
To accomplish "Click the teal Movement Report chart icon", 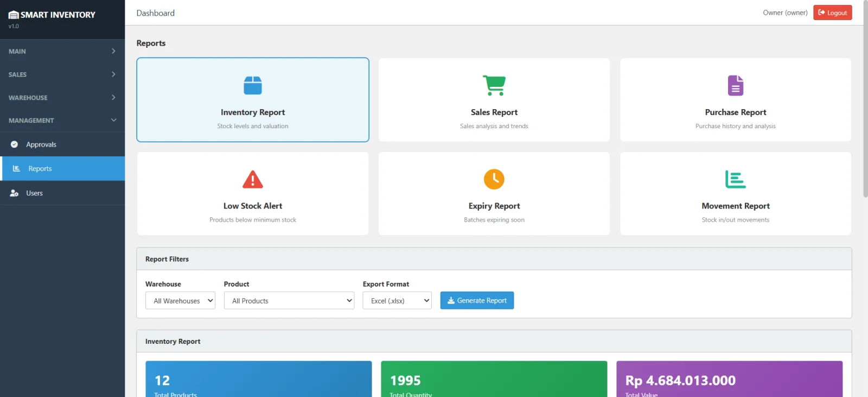I will click(736, 179).
